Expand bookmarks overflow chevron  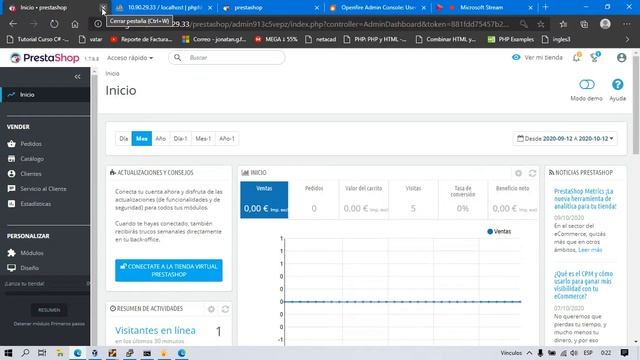pos(627,39)
